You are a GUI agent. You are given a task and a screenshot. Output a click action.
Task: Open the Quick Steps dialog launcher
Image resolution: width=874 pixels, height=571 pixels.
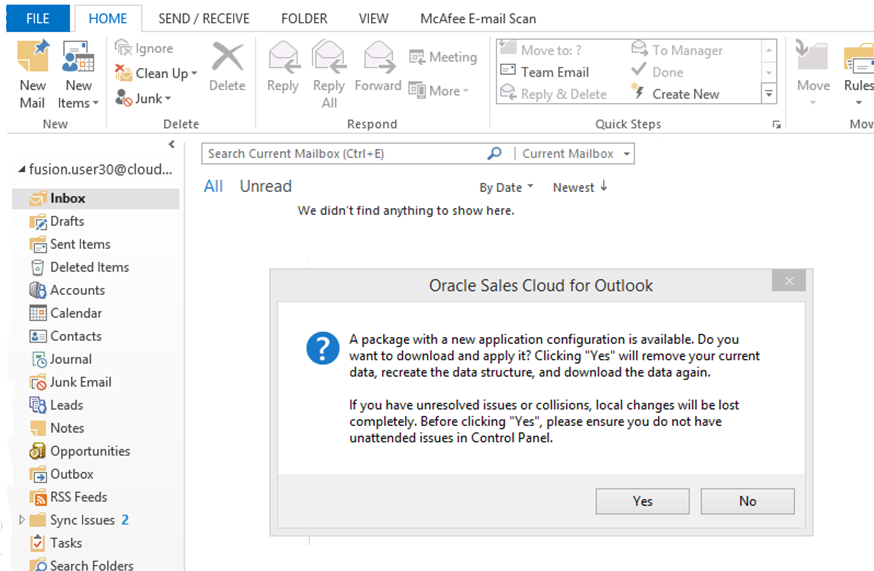point(776,124)
